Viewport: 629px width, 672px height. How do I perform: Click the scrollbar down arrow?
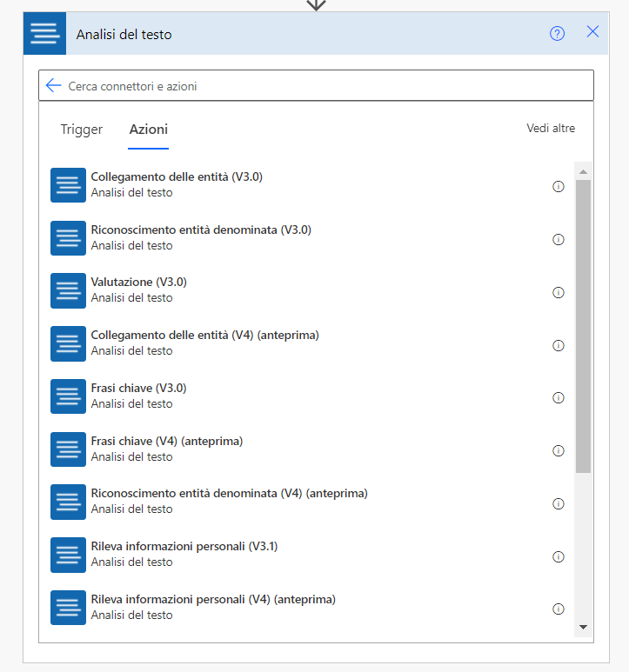pos(583,627)
